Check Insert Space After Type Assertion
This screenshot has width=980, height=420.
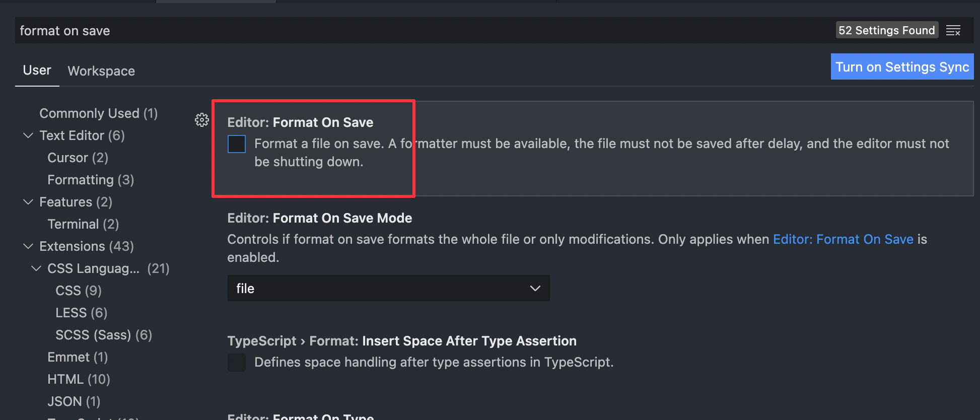[x=237, y=363]
